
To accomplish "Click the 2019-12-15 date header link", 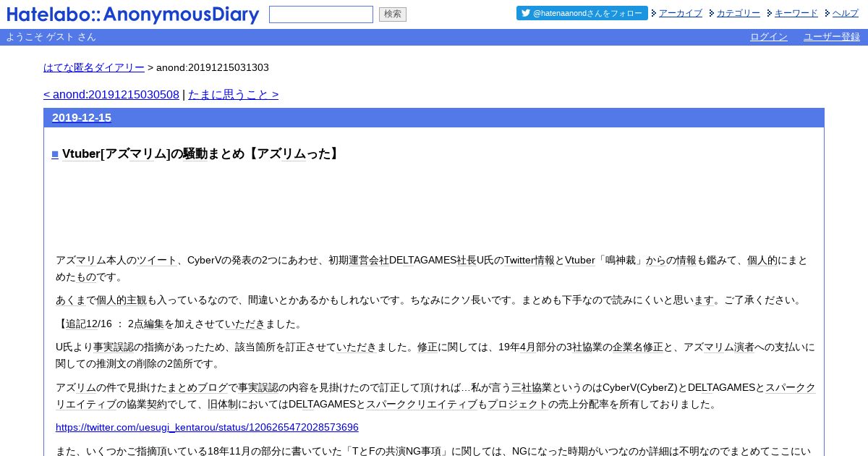I will [x=82, y=117].
